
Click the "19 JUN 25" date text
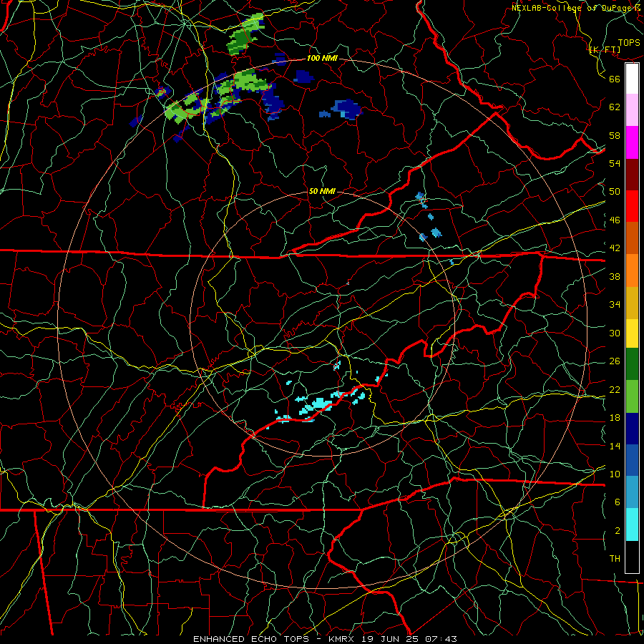tap(390, 639)
